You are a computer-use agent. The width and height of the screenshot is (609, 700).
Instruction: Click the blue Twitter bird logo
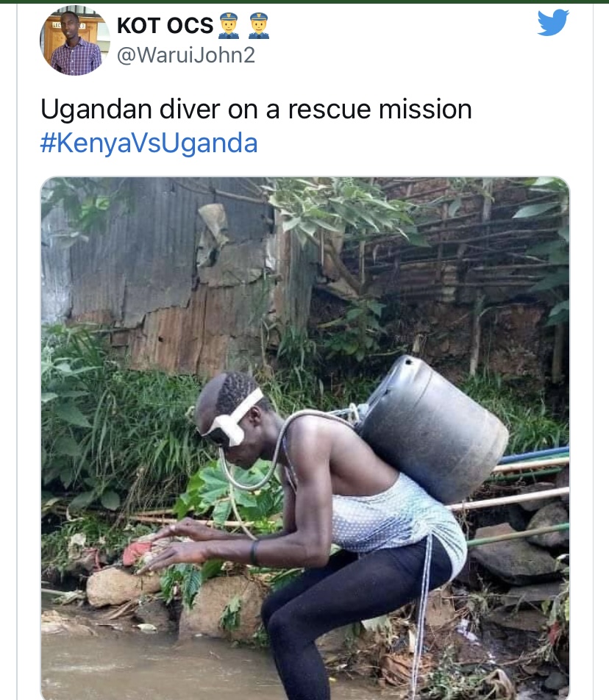(x=553, y=22)
